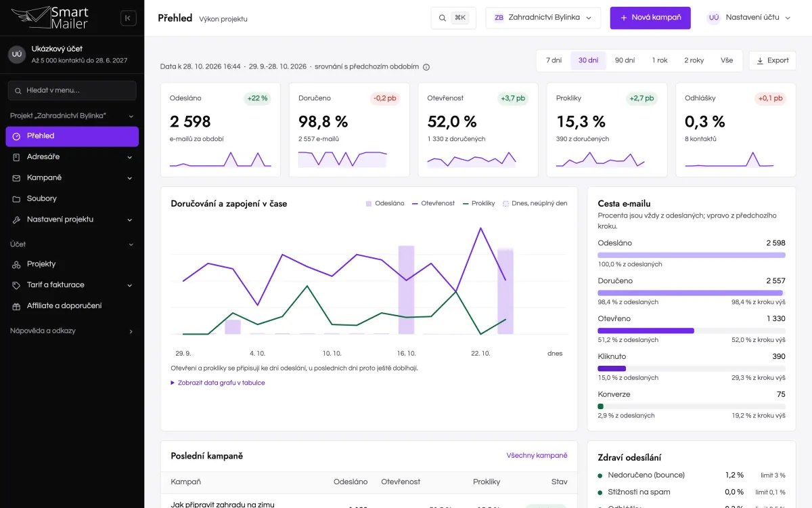Click the +3,7 pb badge on Otevřenost
Screen dimensions: 812x508
tap(513, 98)
